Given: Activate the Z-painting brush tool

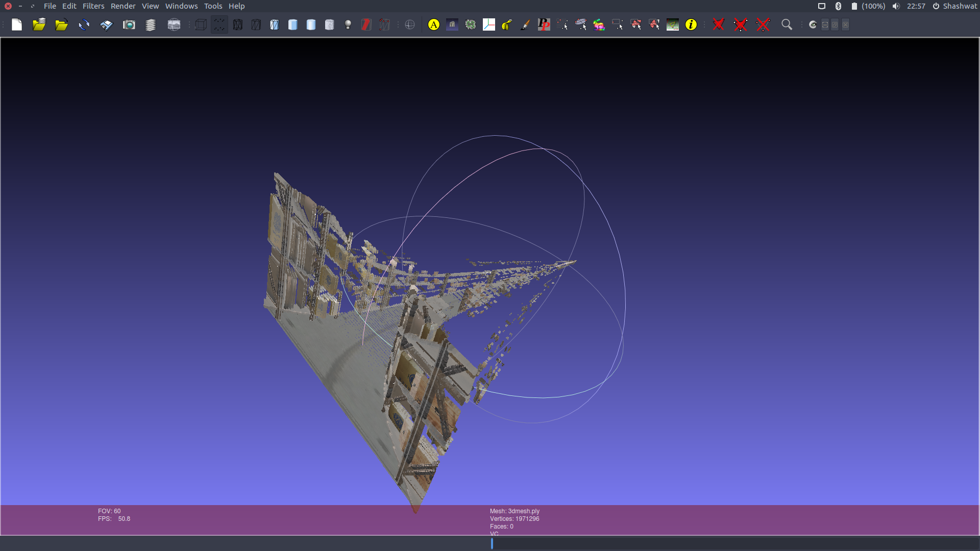Looking at the screenshot, I should [525, 24].
